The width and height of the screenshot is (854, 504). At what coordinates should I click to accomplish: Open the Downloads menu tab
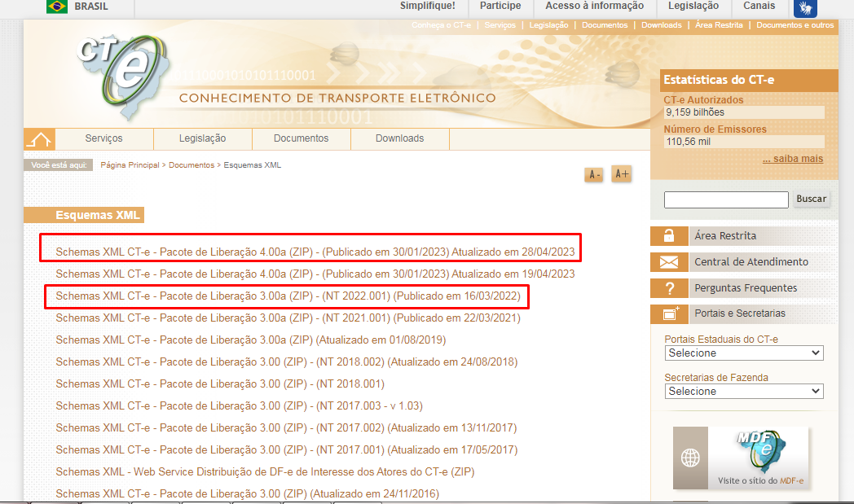tap(400, 138)
